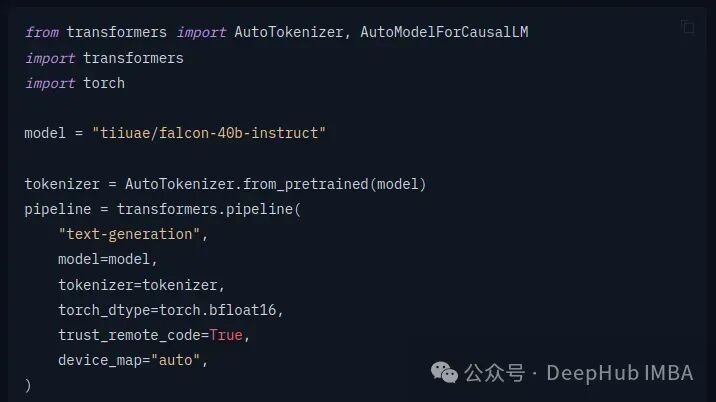Screen dimensions: 716x402
Task: Click the tokenizer=tokenizer argument line
Action: coord(141,285)
